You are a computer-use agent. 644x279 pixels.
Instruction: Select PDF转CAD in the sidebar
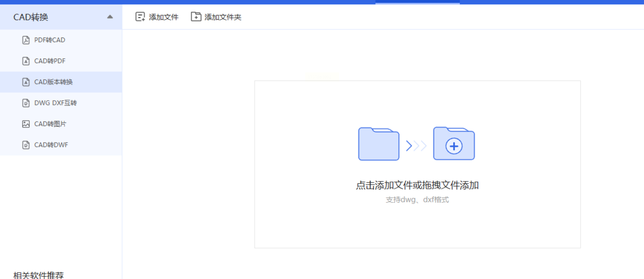tap(61, 40)
